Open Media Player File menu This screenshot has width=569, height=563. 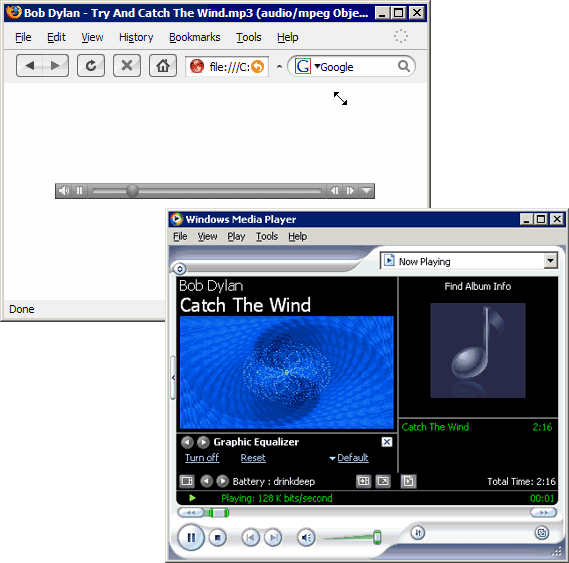pos(180,237)
